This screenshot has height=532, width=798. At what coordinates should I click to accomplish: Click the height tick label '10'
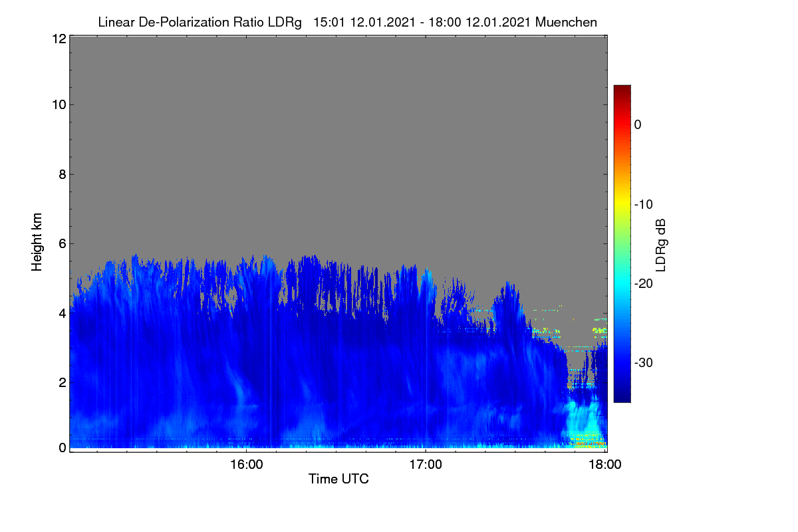[x=58, y=104]
